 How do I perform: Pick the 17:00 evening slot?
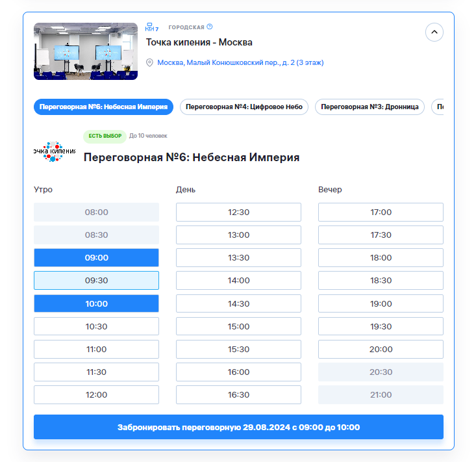pyautogui.click(x=381, y=212)
